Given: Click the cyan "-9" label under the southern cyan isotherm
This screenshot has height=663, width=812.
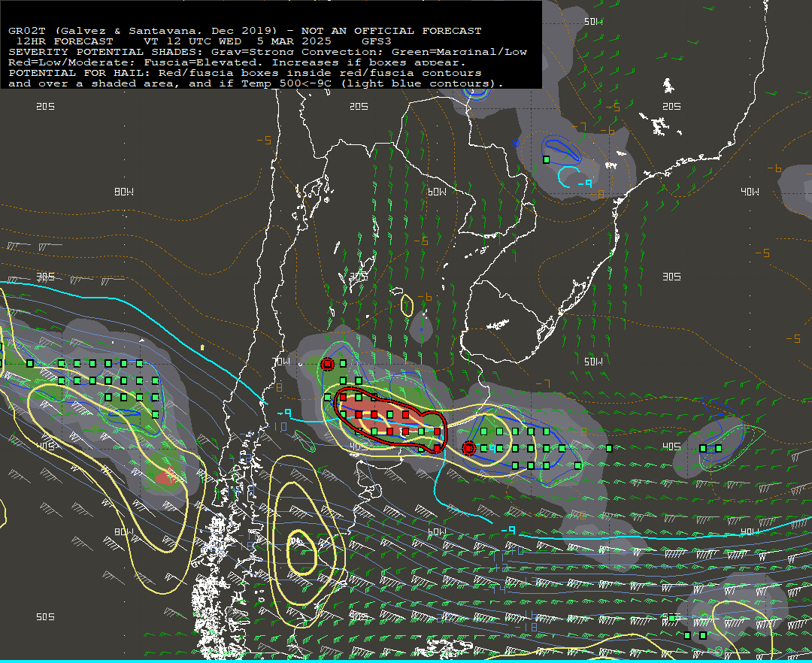Looking at the screenshot, I should (x=508, y=530).
